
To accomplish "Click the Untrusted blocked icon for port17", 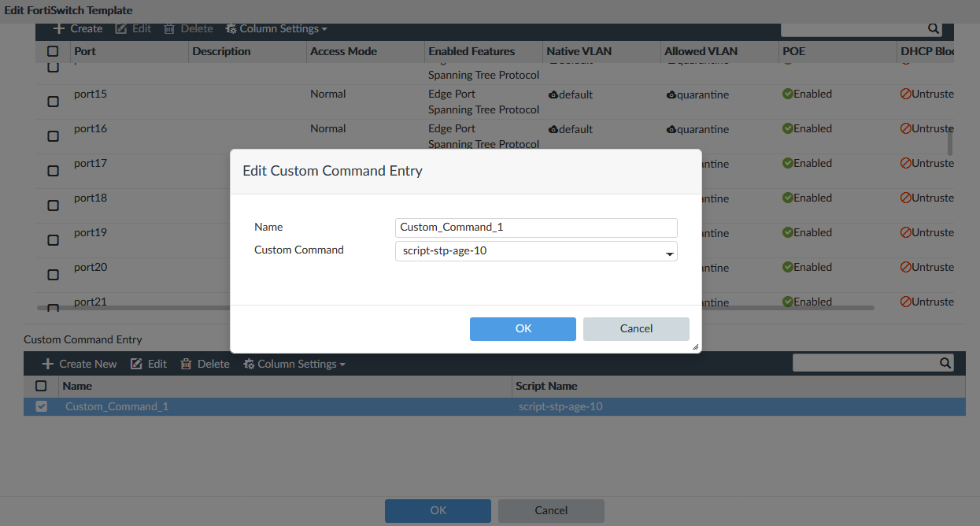I will pyautogui.click(x=906, y=163).
